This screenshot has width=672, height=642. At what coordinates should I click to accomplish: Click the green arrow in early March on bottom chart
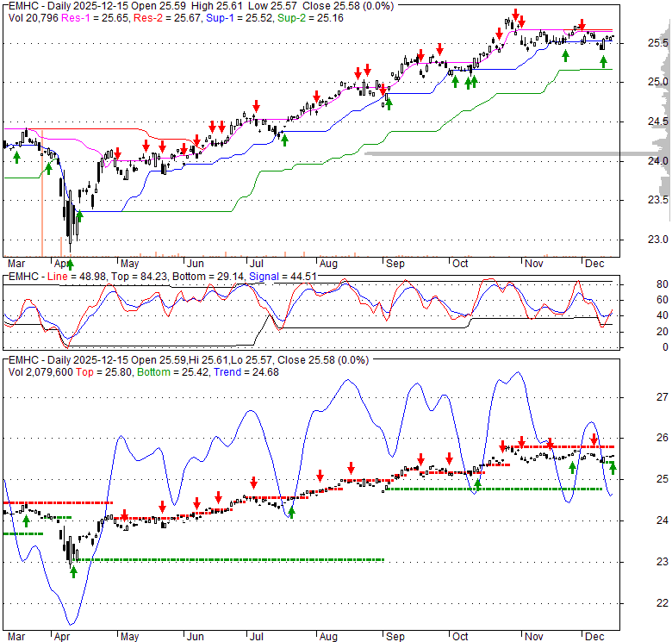26,520
